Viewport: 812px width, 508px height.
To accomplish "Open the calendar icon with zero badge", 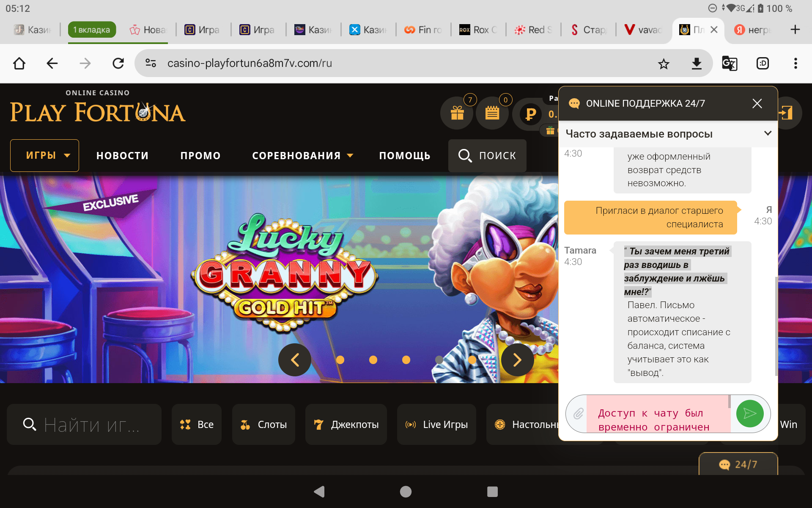I will tap(492, 113).
